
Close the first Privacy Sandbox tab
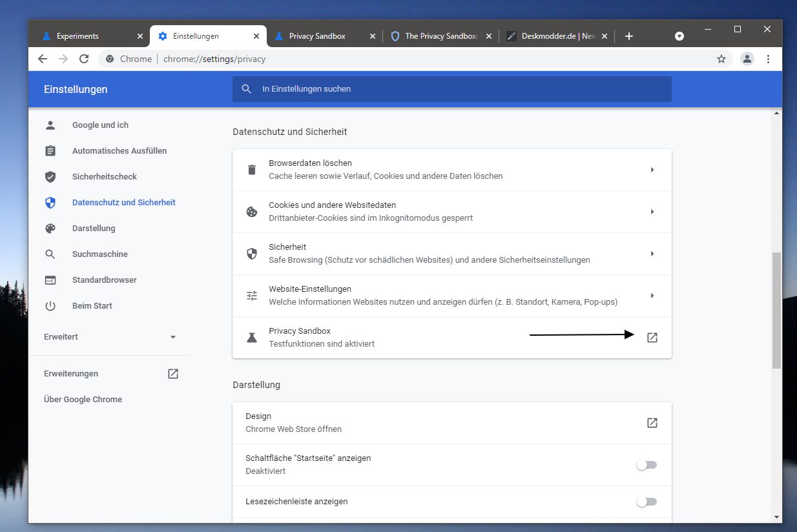click(372, 36)
